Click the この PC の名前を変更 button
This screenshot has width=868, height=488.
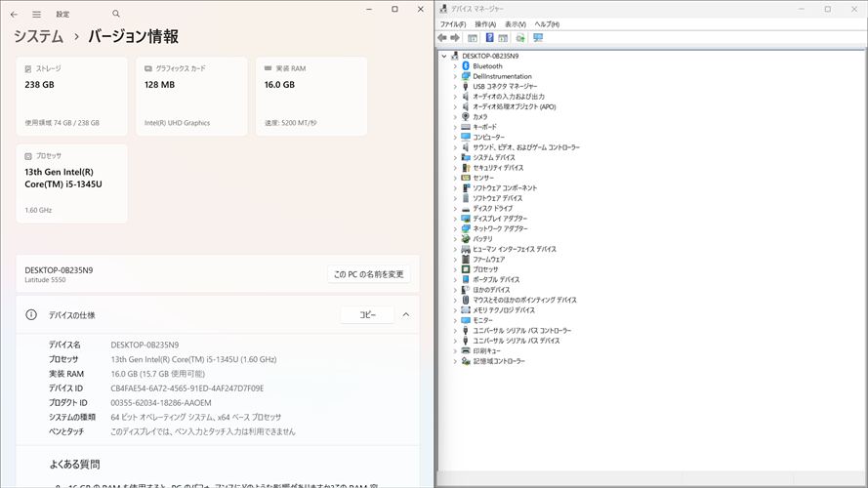point(367,274)
